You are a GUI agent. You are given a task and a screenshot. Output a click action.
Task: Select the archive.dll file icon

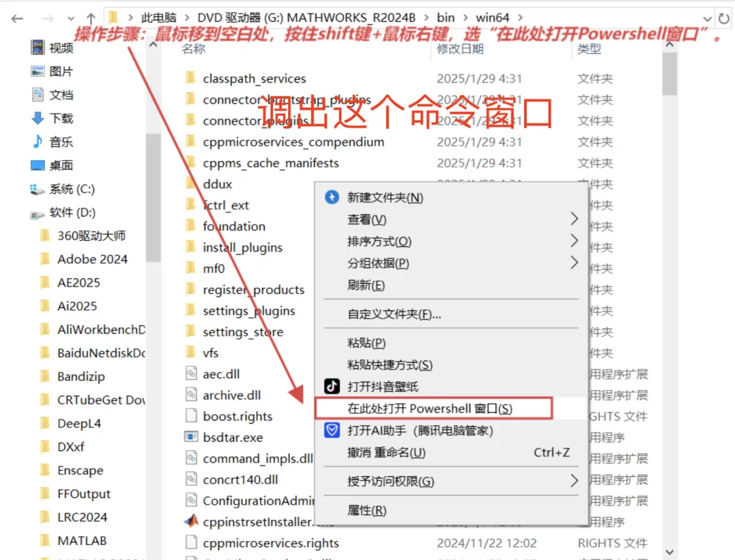point(191,395)
